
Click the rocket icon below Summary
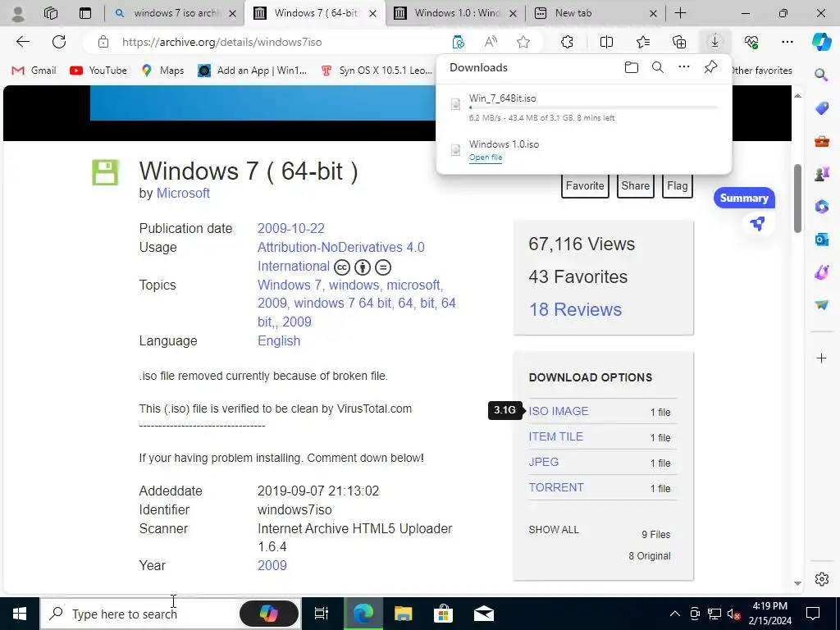pos(757,223)
